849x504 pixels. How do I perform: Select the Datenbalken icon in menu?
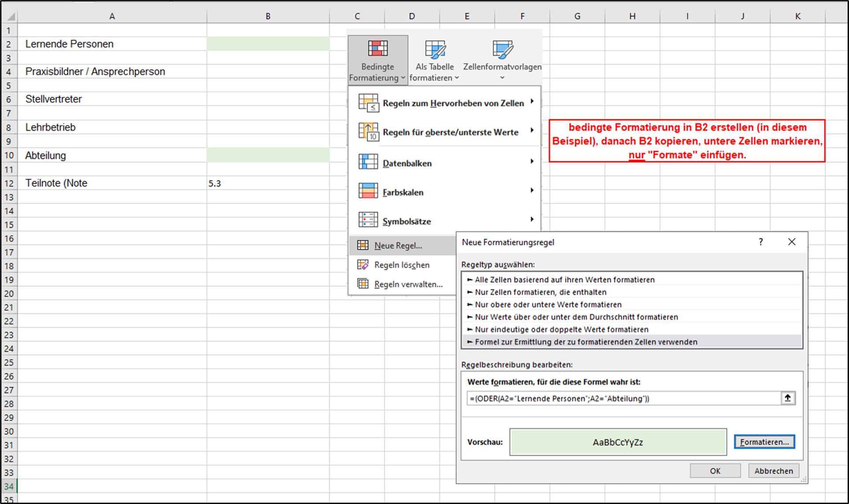(368, 162)
